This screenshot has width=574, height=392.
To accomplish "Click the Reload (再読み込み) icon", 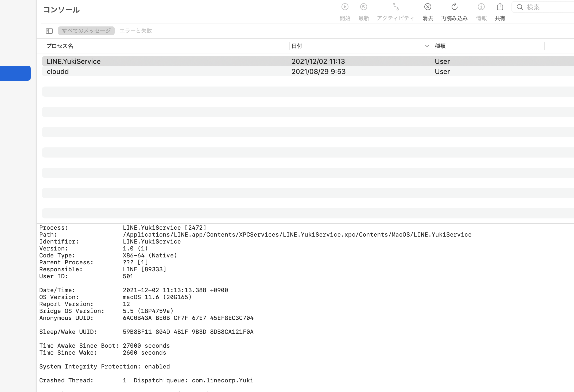I will (454, 7).
